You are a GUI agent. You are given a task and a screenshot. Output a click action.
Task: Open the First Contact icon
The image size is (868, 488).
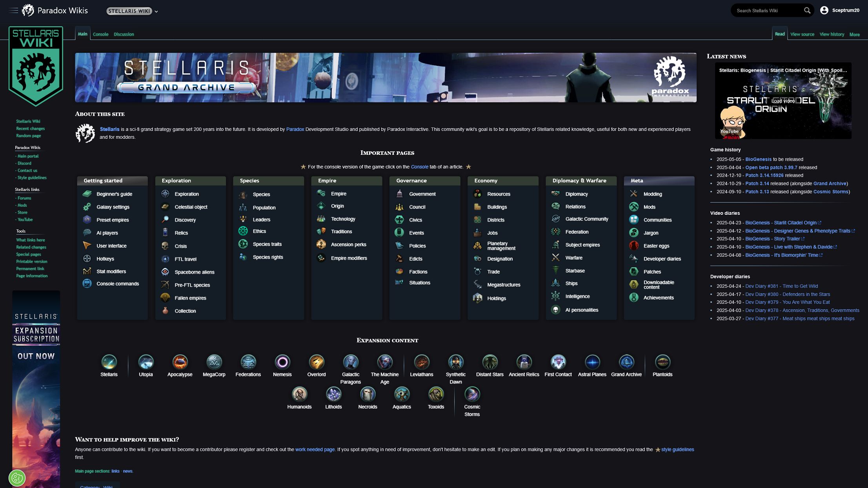coord(558,362)
